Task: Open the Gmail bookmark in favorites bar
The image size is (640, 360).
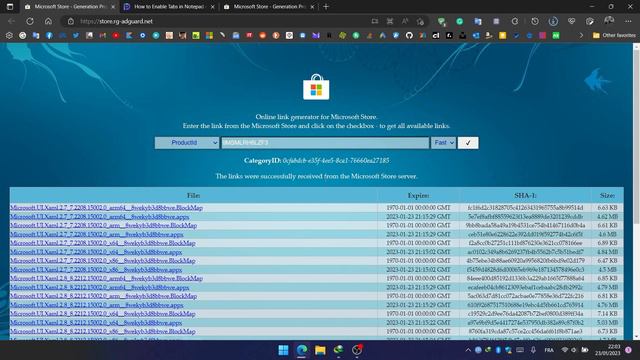Action: coord(102,36)
